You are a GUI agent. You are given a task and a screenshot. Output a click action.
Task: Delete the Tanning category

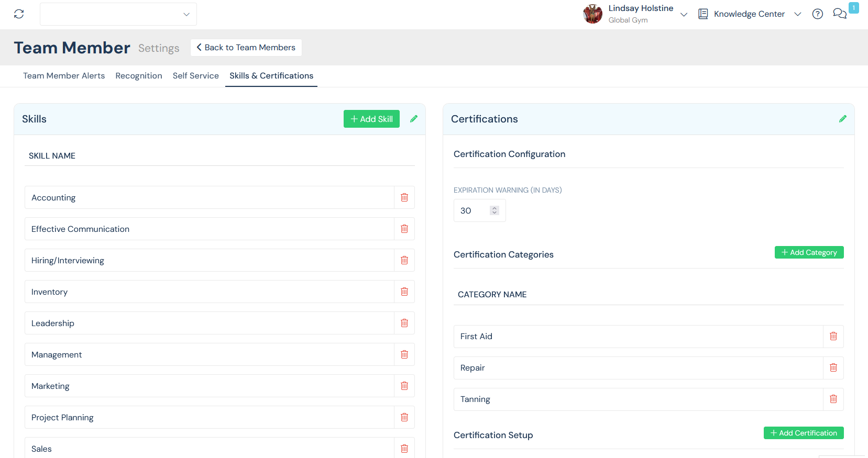click(x=833, y=399)
